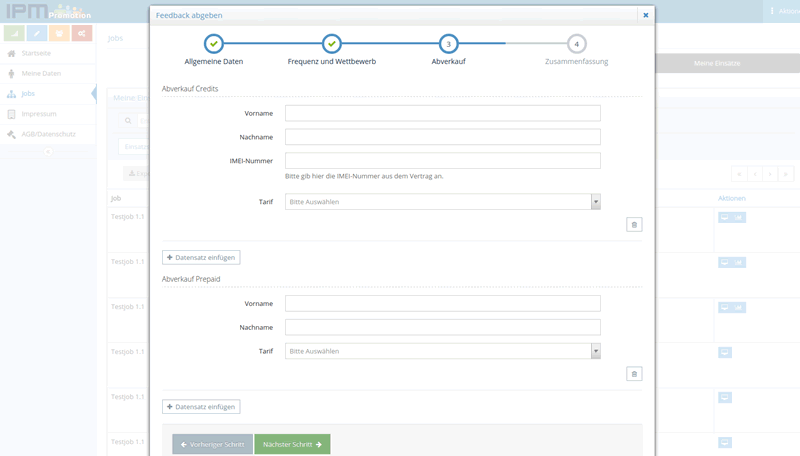Image resolution: width=800 pixels, height=456 pixels.
Task: Delete the Abverkauf Prepaid record with trash icon
Action: 634,374
